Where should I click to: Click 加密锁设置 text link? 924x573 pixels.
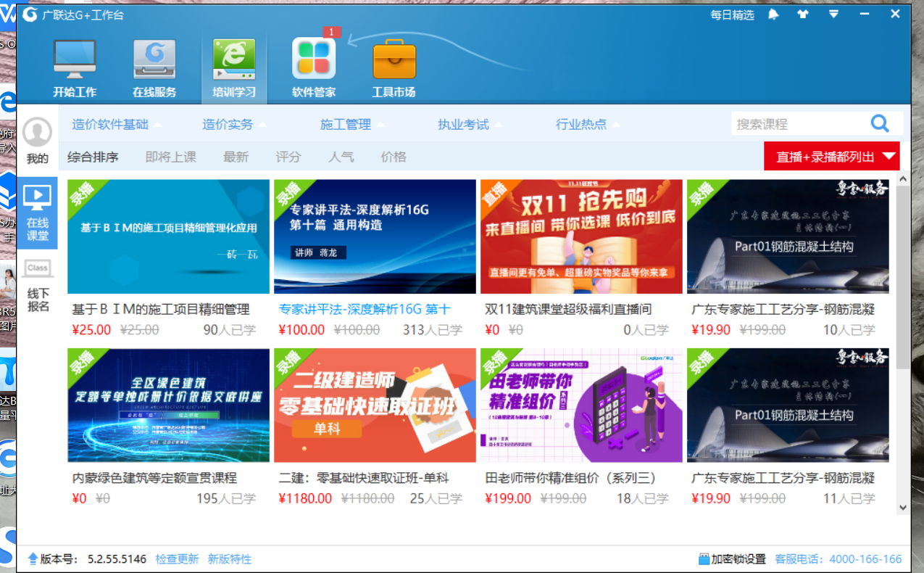coord(738,559)
